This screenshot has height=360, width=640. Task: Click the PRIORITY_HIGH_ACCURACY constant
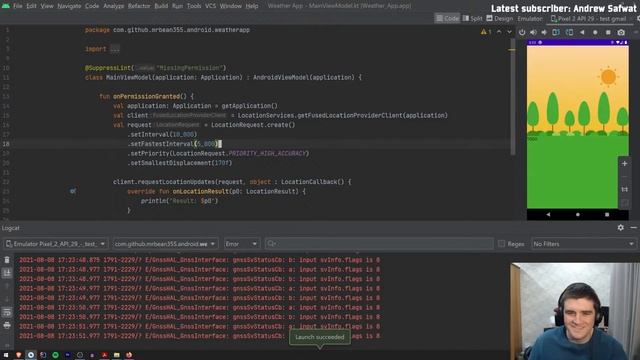[267, 153]
